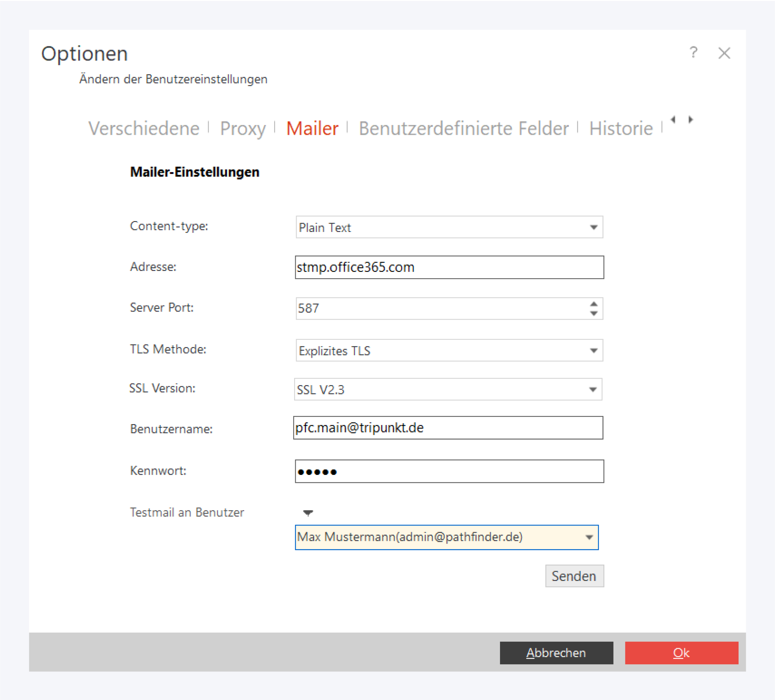Open the SSL Version dropdown
The image size is (775, 700).
592,390
